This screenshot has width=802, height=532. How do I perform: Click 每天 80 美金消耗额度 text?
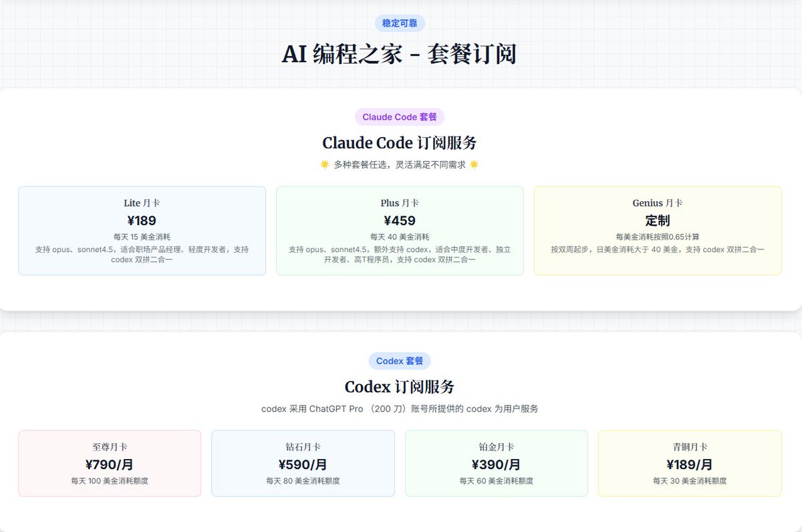(x=303, y=481)
